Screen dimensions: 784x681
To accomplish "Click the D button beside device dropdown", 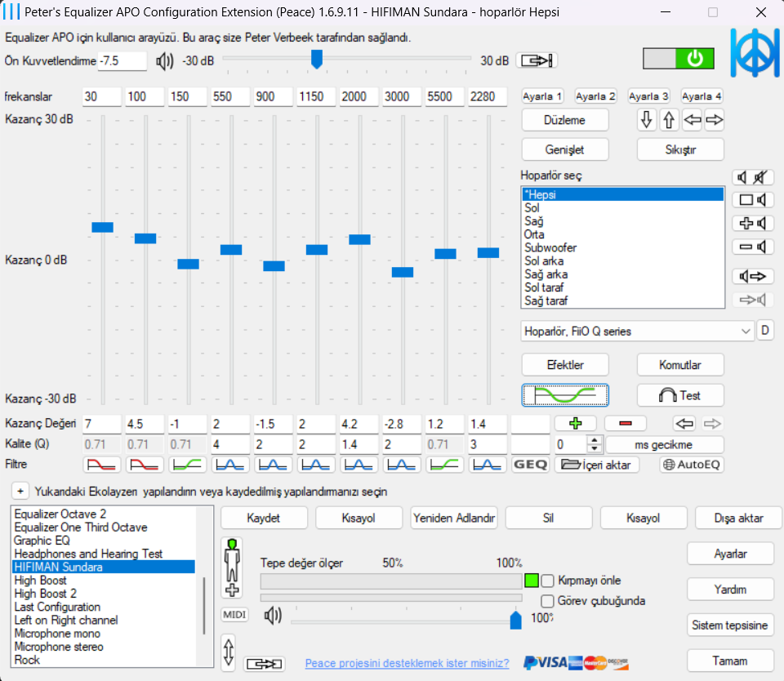I will point(765,331).
